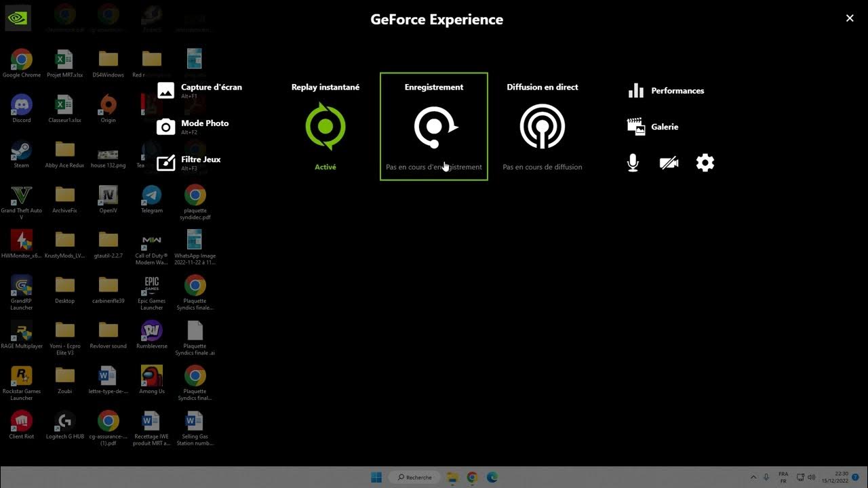Select Google Chrome desktop shortcut
Image resolution: width=868 pixels, height=488 pixels.
[x=22, y=64]
